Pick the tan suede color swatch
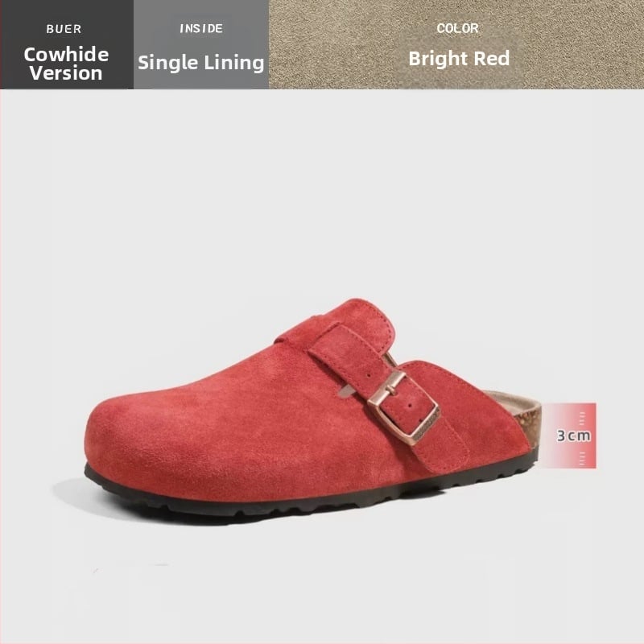The image size is (644, 644). (x=456, y=44)
